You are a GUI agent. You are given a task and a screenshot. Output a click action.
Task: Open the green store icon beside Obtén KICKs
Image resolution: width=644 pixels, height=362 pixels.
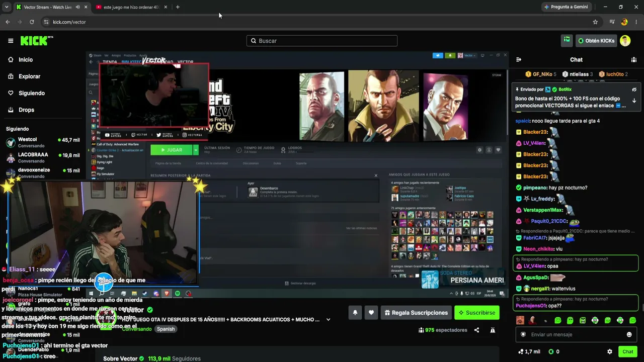(x=567, y=40)
